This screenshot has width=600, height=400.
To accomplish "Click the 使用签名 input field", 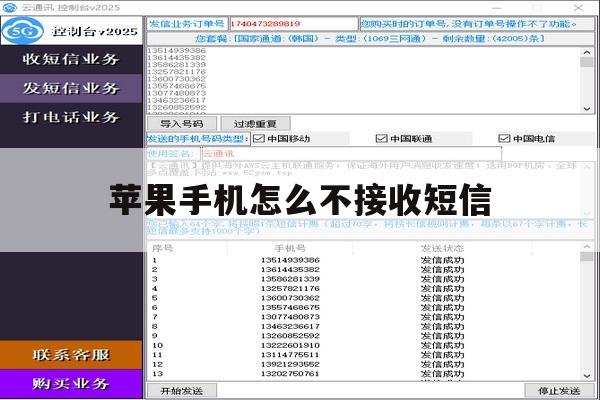I will [x=351, y=154].
